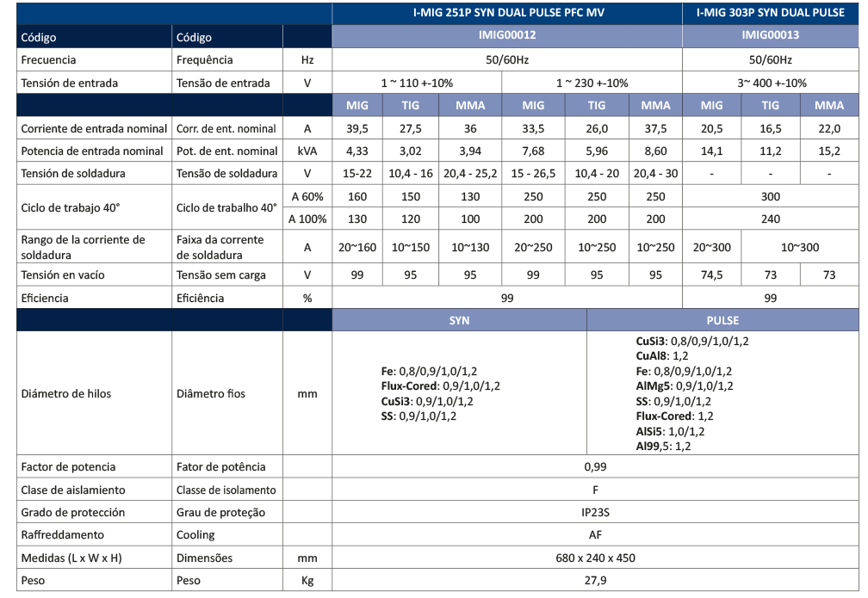Click the 'A 60%' duty cycle label
This screenshot has height=598, width=868.
pos(307,196)
